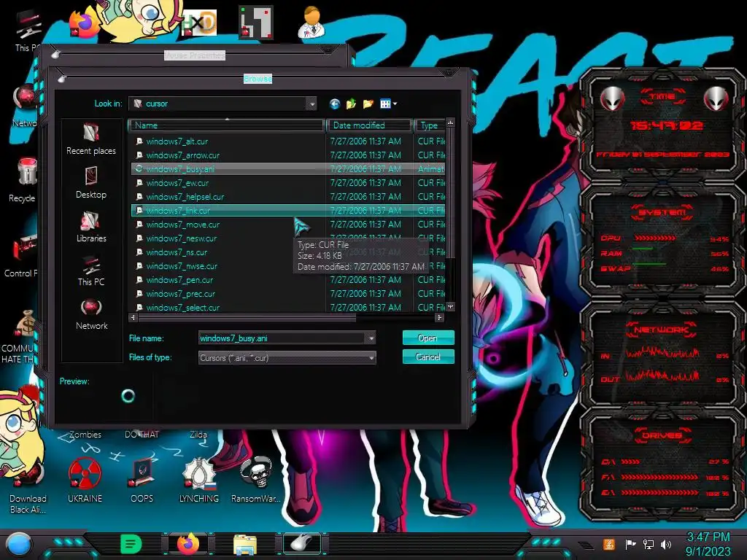The image size is (747, 560).
Task: Open File Explorer from the taskbar
Action: [x=245, y=545]
